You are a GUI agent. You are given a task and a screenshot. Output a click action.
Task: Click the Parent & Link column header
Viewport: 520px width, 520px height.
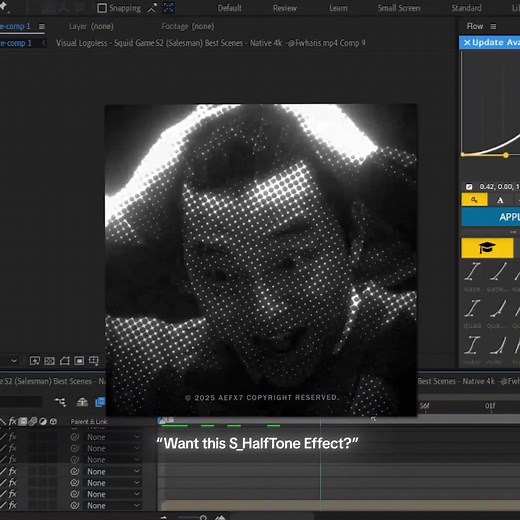pos(89,422)
